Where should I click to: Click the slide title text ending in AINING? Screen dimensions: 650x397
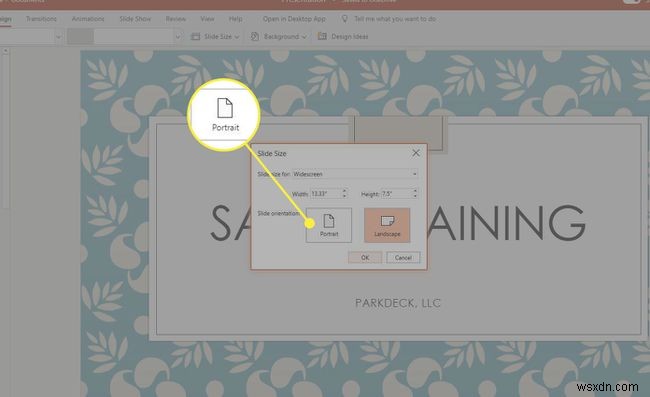coord(507,223)
